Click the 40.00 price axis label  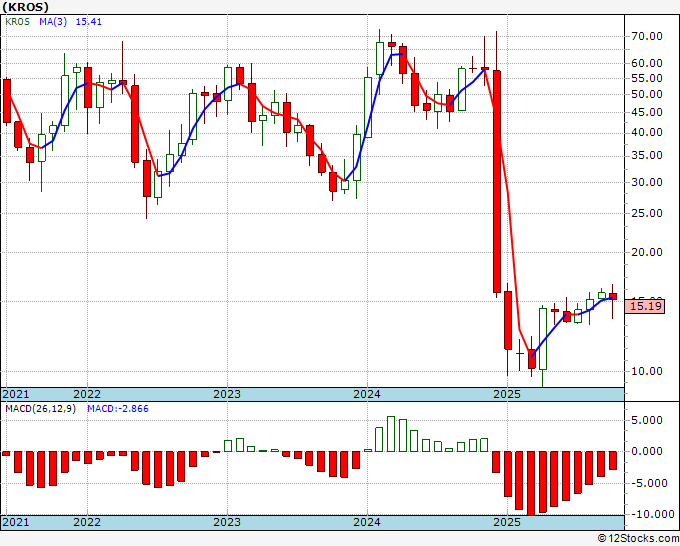(647, 132)
